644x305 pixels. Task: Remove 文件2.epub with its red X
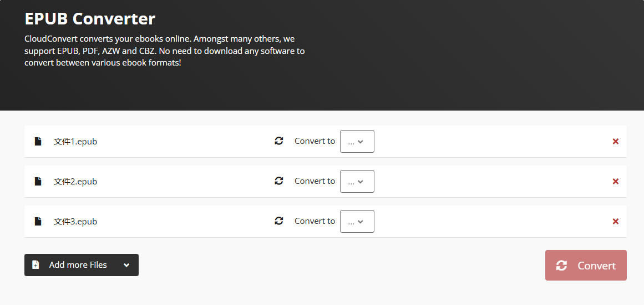point(615,181)
